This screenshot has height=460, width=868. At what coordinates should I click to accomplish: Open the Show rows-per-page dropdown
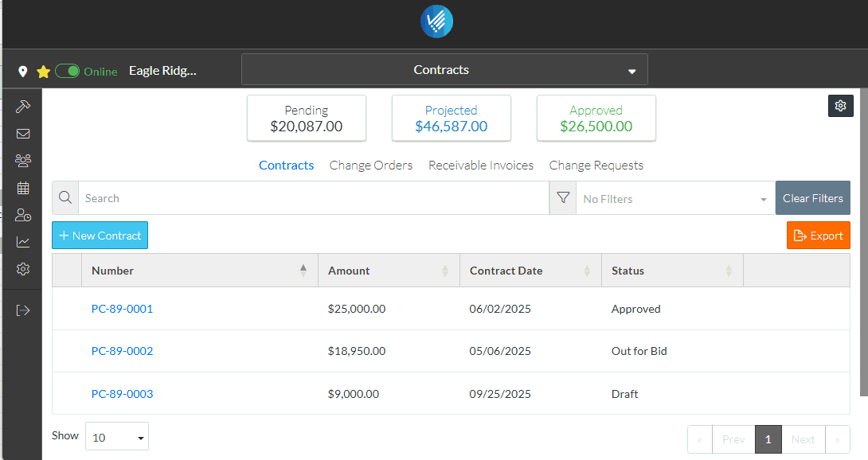pyautogui.click(x=116, y=437)
